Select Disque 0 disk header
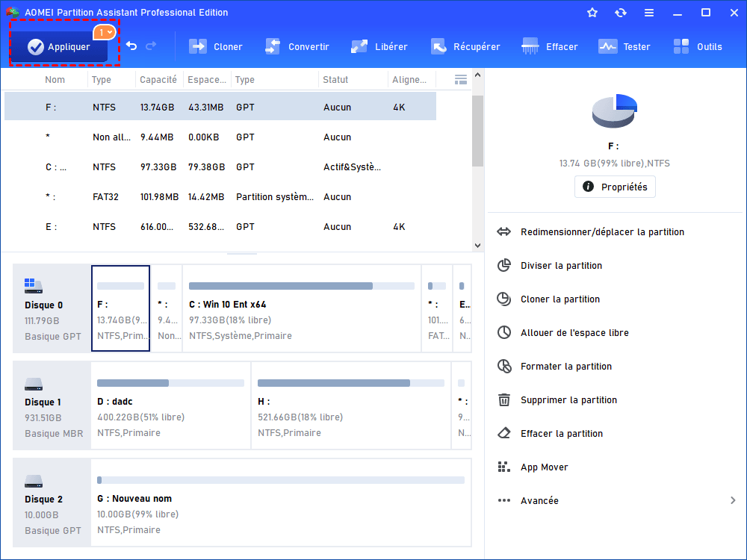Viewport: 747px width, 560px height. coord(52,308)
